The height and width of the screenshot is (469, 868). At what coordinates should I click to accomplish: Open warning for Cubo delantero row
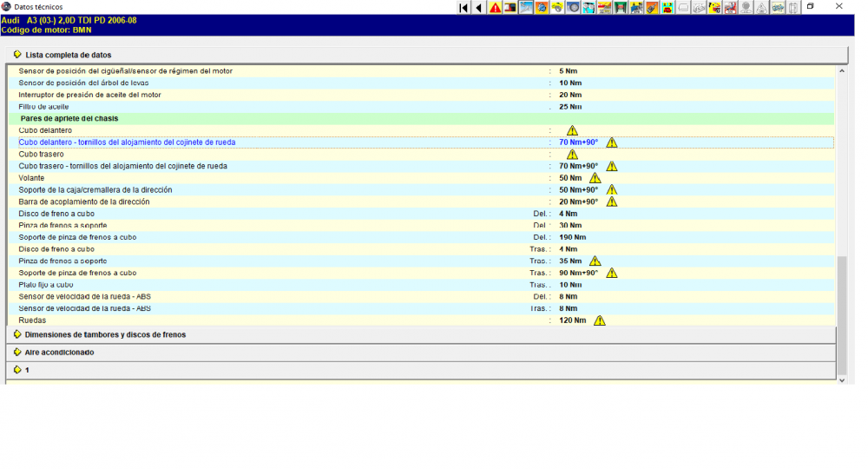coord(572,130)
